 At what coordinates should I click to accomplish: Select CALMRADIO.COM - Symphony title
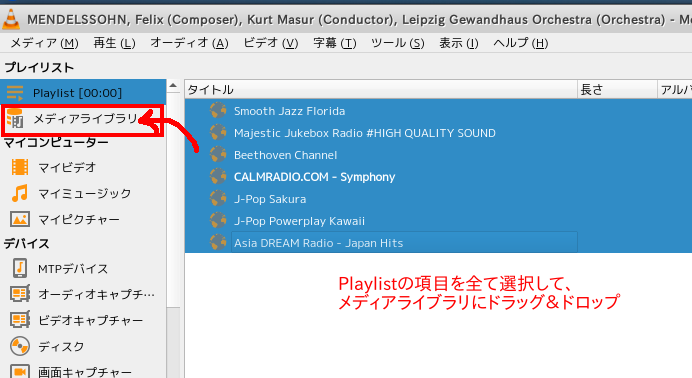tap(315, 177)
